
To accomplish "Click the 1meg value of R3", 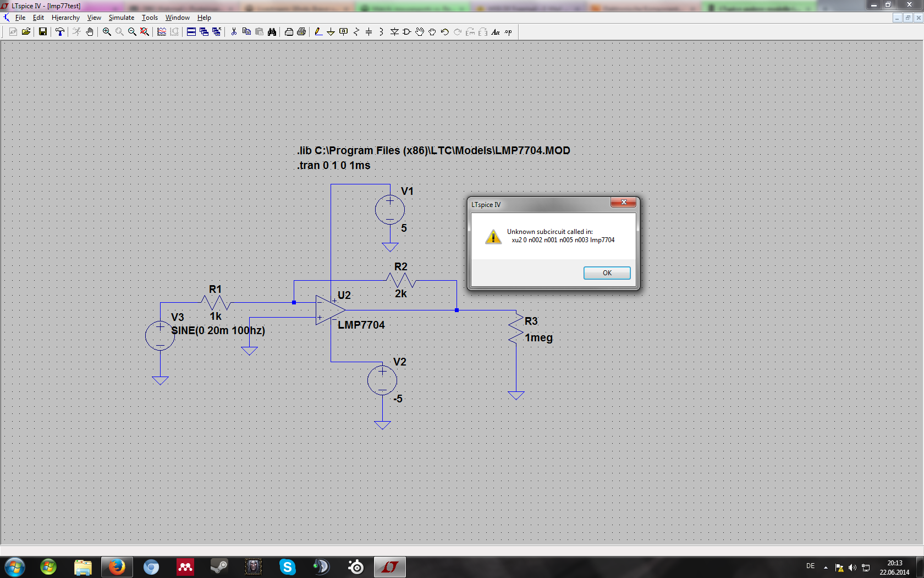I will click(x=538, y=337).
